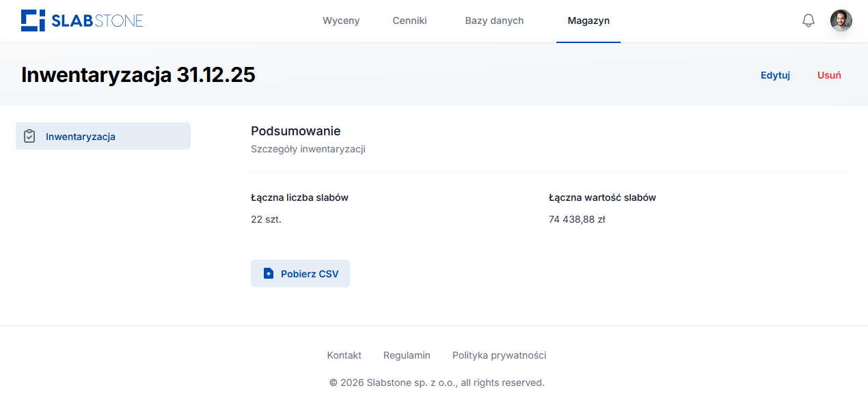Select Inwentaryzacja in the sidebar
Screen dimensions: 868x403
80,137
